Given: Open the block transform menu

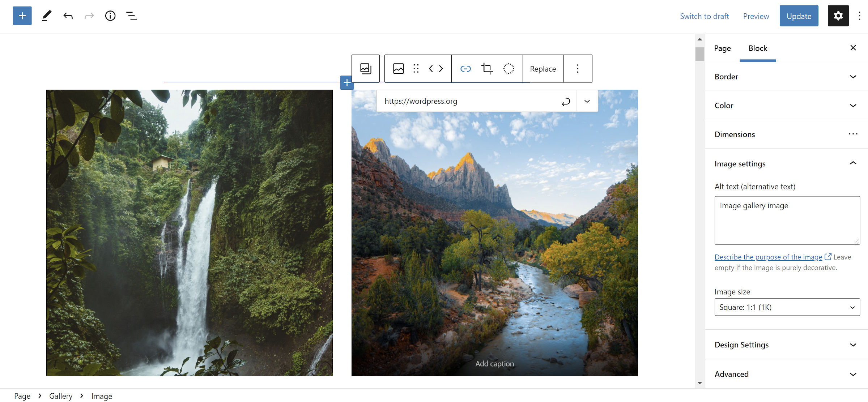Looking at the screenshot, I should click(399, 68).
